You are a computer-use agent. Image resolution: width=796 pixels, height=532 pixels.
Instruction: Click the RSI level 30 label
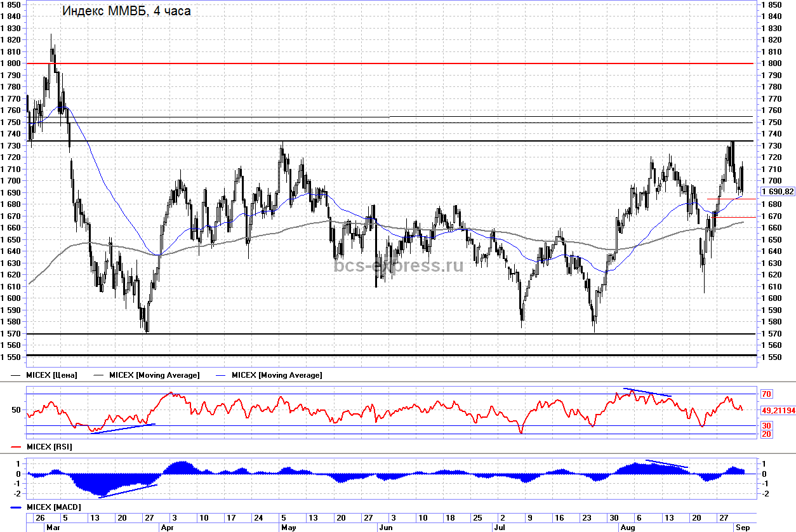tap(766, 425)
